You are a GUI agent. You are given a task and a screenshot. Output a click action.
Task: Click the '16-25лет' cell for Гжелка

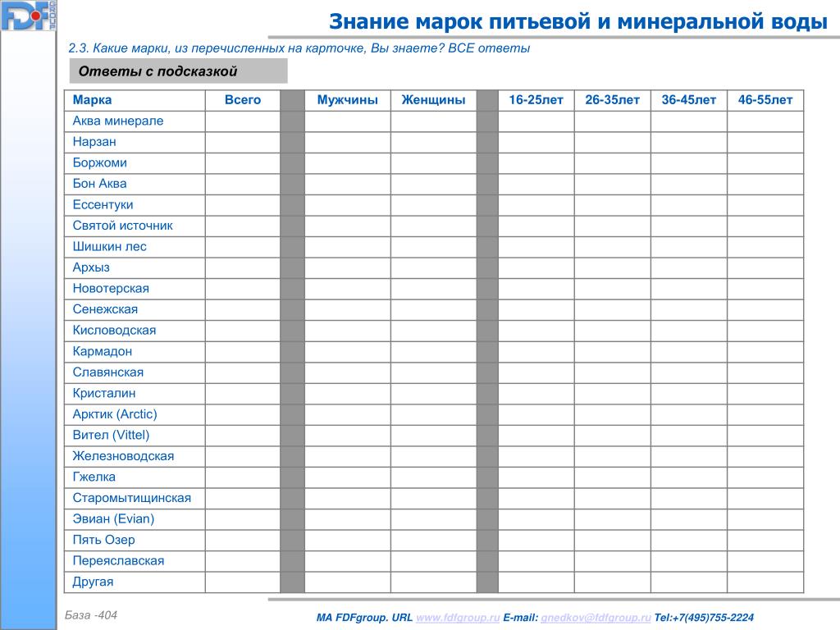pyautogui.click(x=536, y=477)
